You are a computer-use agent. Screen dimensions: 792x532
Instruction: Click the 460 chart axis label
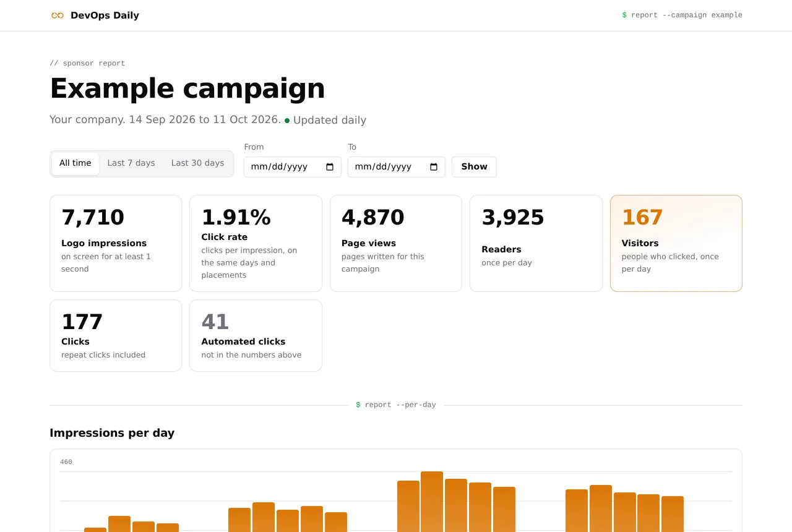66,462
